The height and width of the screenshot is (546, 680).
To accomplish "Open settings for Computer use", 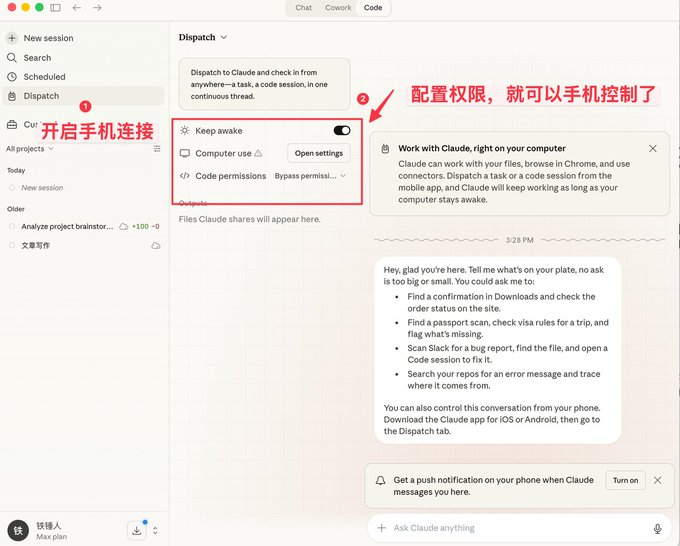I will 319,153.
